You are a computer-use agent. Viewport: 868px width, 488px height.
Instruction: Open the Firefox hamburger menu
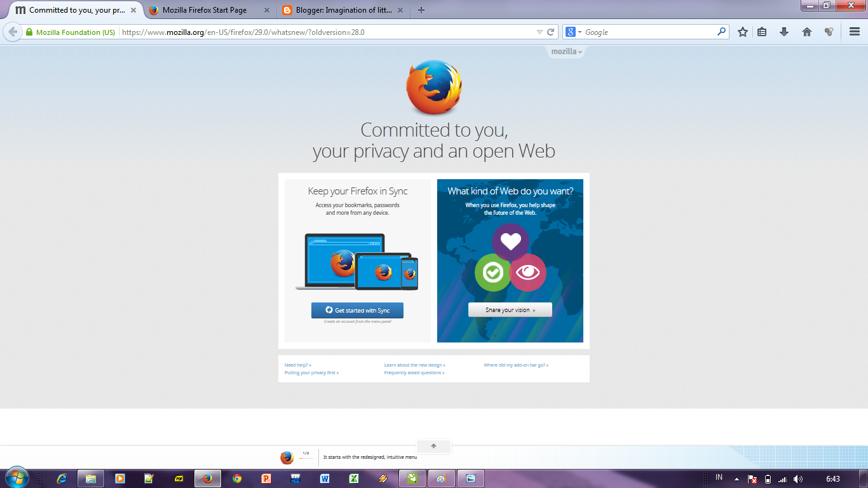(x=855, y=32)
